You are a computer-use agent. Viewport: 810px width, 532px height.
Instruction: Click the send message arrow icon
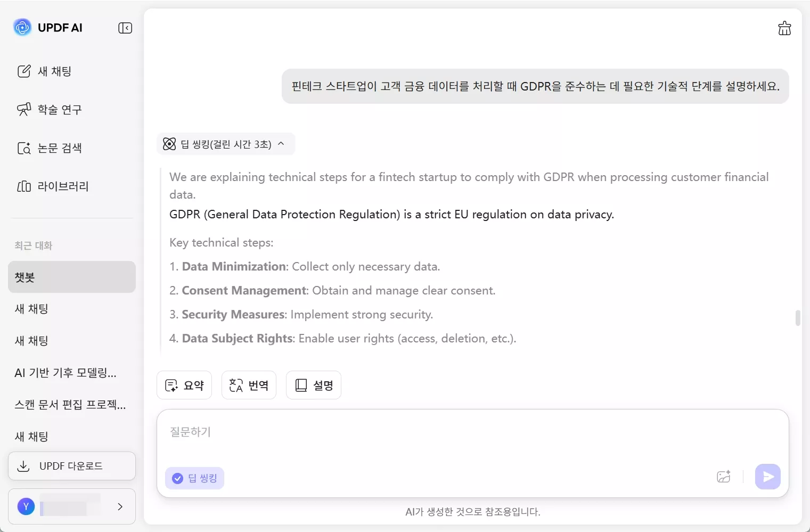coord(767,477)
